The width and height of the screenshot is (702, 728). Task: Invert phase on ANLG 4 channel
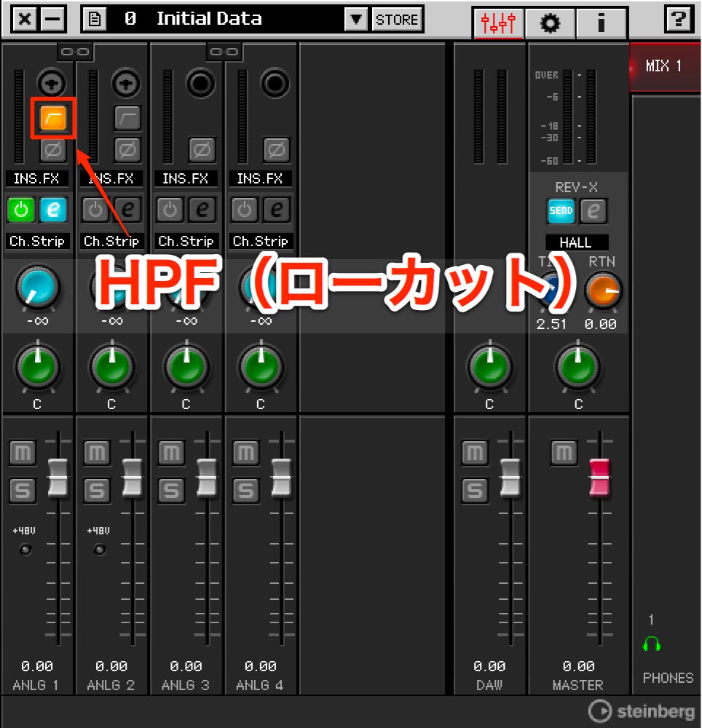276,149
